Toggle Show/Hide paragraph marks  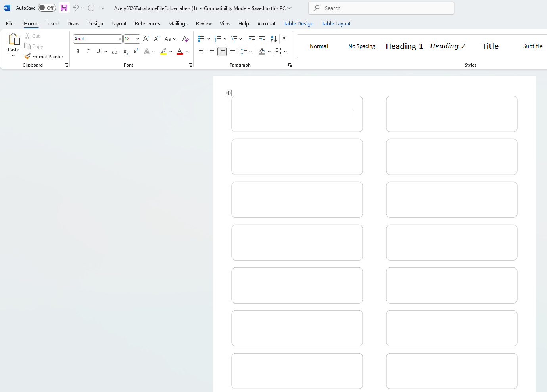(x=285, y=38)
